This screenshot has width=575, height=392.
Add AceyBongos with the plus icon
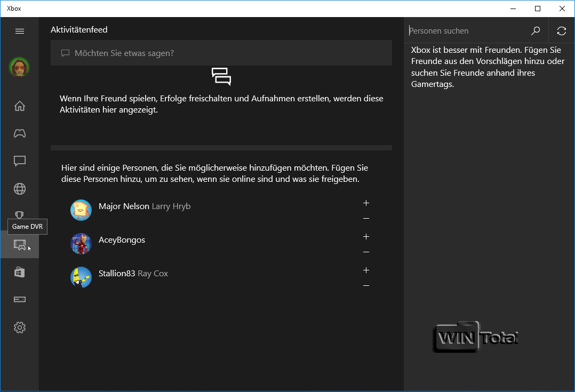tap(366, 236)
